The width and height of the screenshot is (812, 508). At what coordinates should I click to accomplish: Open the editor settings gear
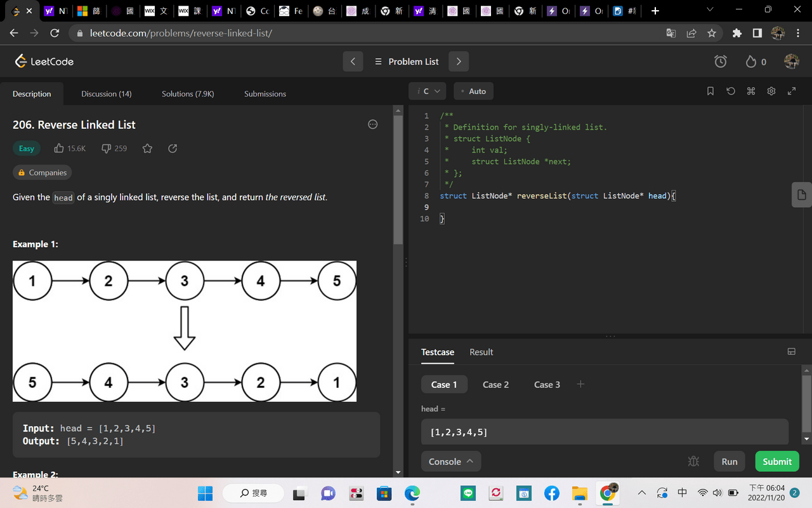point(771,91)
